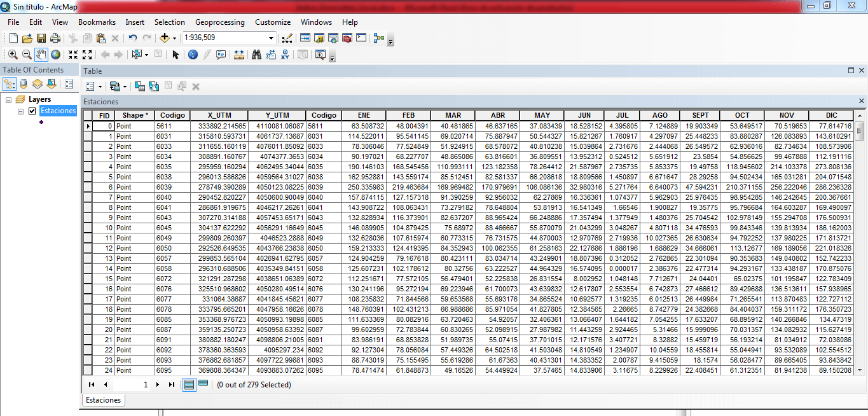The height and width of the screenshot is (416, 868).
Task: Click the table vertical scrollbar
Action: tap(860, 254)
